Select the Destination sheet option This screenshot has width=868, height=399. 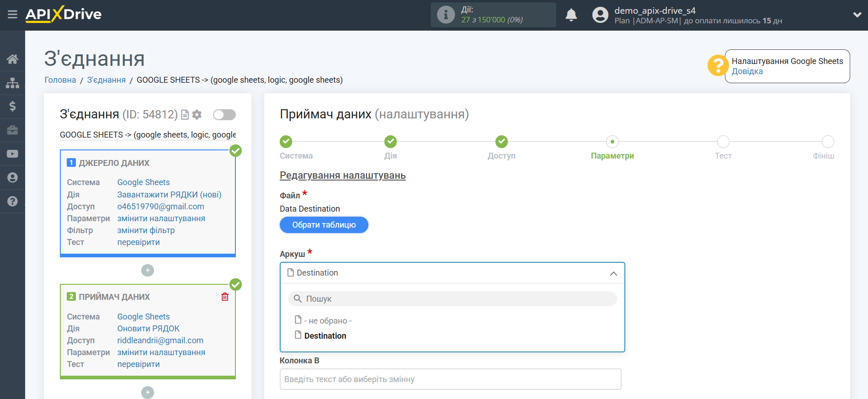point(325,336)
